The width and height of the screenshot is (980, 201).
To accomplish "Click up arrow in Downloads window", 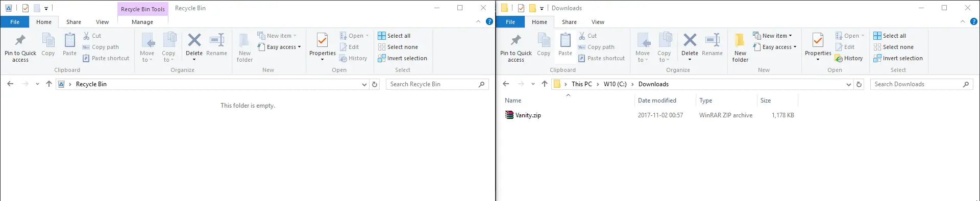I will point(545,84).
